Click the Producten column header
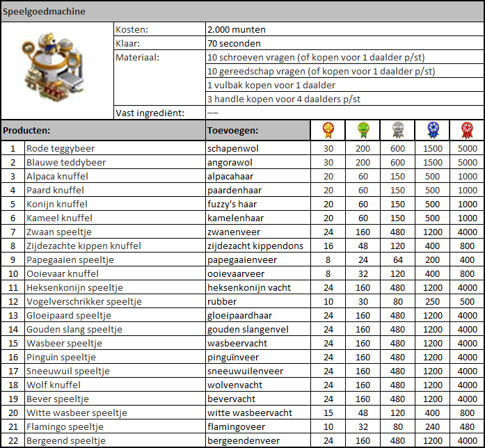Screen dimensions: 485x448 coord(26,130)
